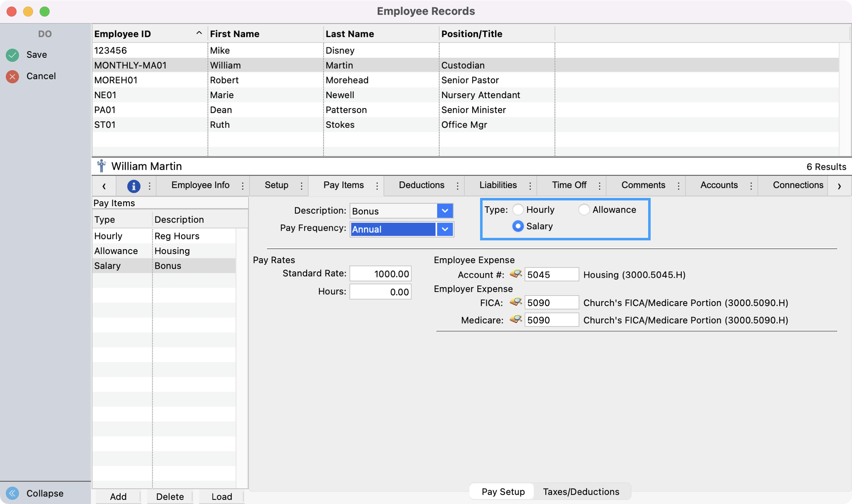The width and height of the screenshot is (852, 504).
Task: Open account lookup icon beside Medicare
Action: (x=515, y=320)
